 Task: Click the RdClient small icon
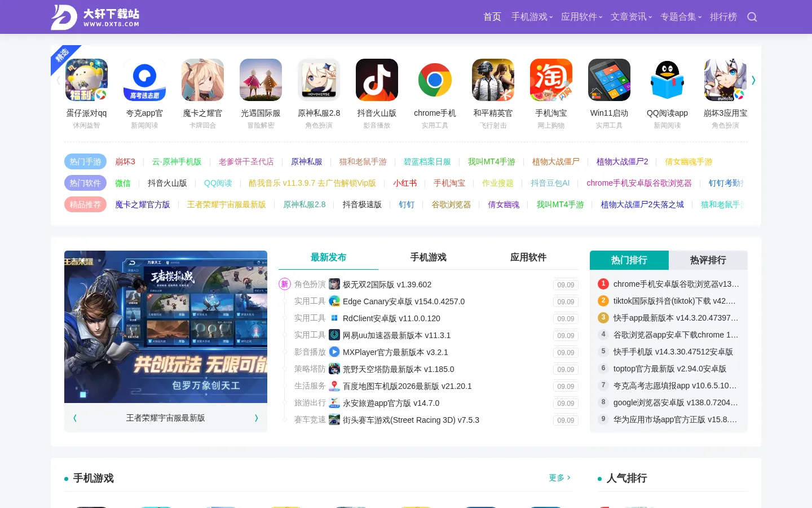coord(334,318)
